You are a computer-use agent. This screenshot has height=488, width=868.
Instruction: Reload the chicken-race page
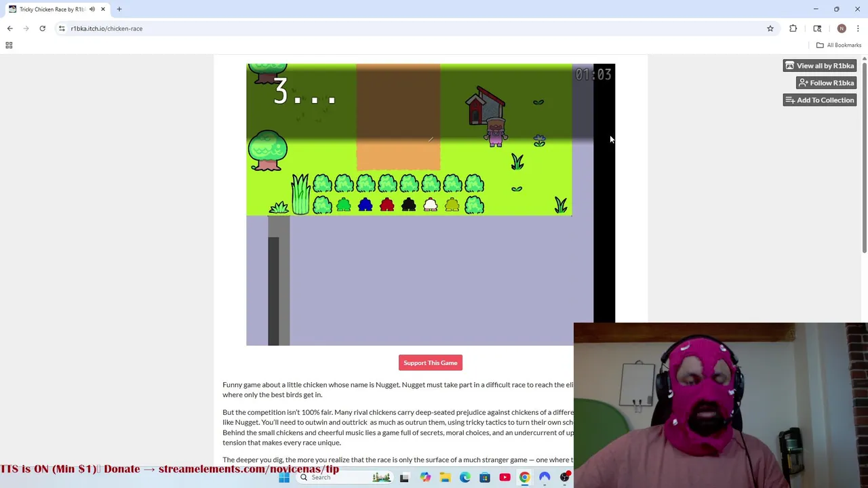(42, 28)
